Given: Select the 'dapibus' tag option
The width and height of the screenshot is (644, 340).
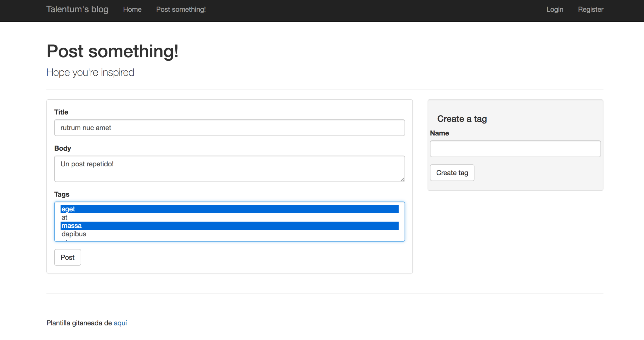Looking at the screenshot, I should (x=229, y=234).
